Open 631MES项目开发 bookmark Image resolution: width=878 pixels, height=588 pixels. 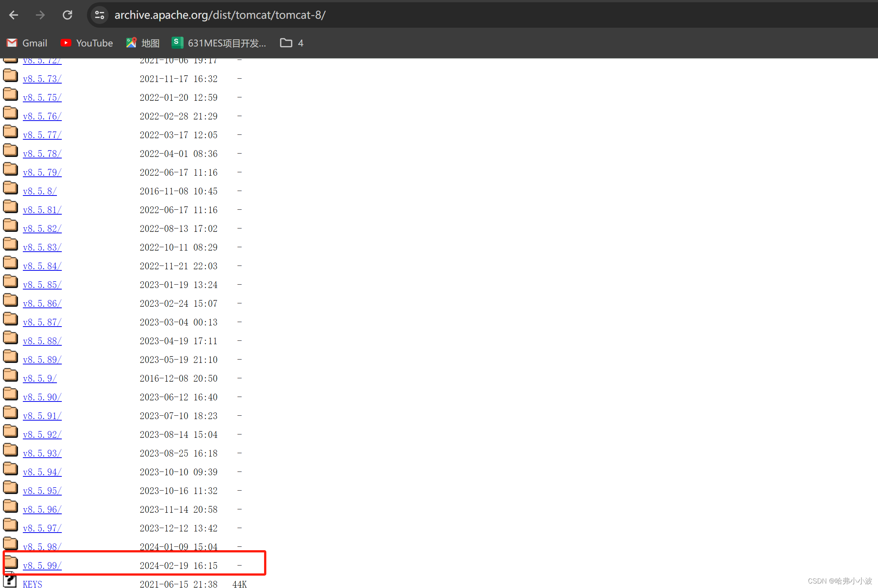[x=219, y=43]
